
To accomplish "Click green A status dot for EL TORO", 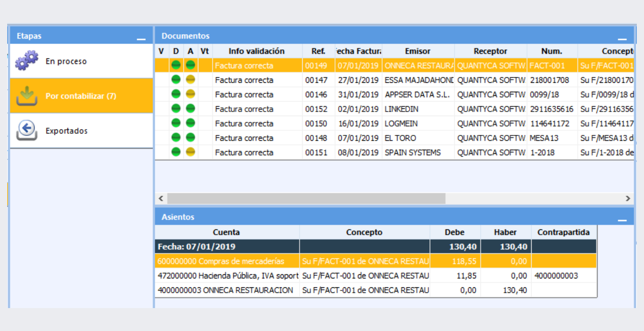I will coord(191,138).
